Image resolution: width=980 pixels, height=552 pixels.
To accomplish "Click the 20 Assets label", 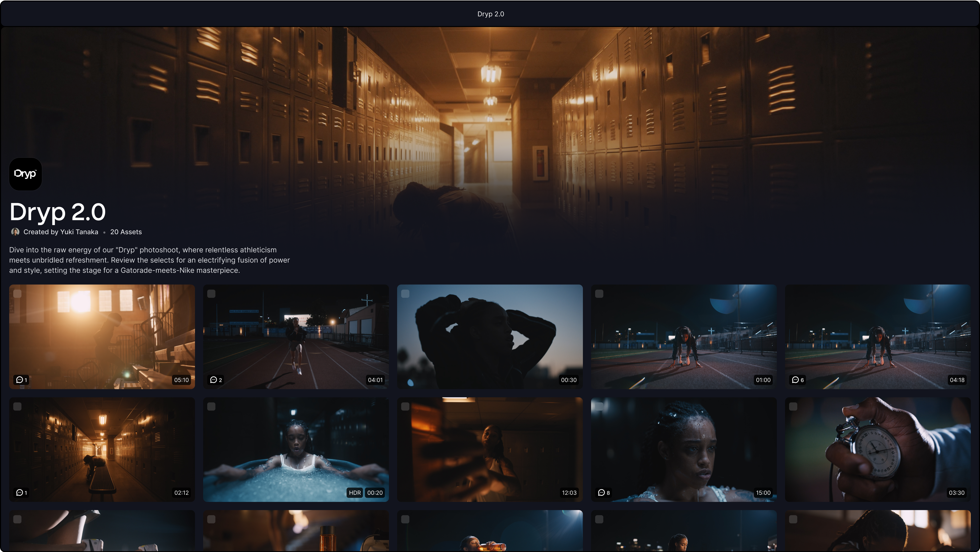I will tap(126, 232).
